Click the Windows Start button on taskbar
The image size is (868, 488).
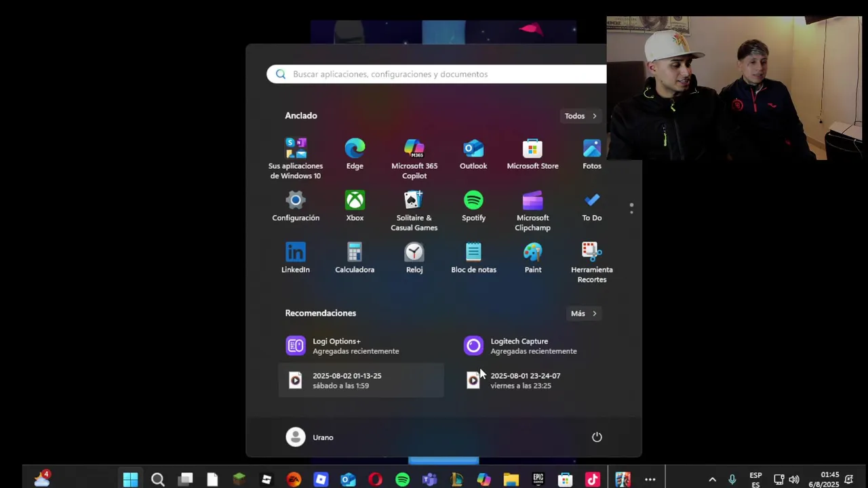130,480
